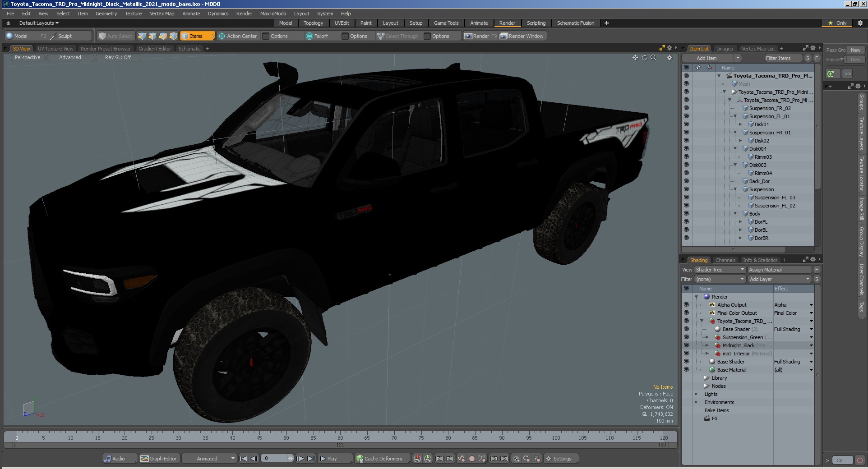Select the Topology layout tab
868x469 pixels.
click(313, 23)
